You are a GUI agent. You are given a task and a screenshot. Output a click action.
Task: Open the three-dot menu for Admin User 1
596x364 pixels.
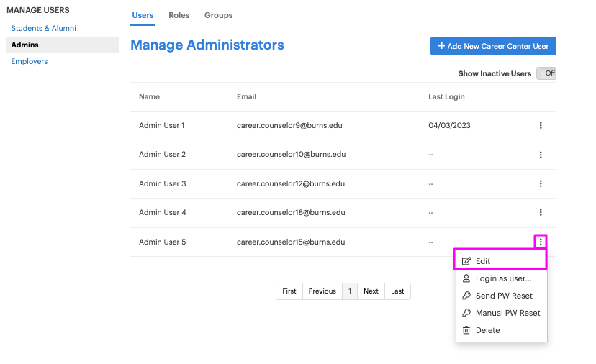pyautogui.click(x=541, y=125)
